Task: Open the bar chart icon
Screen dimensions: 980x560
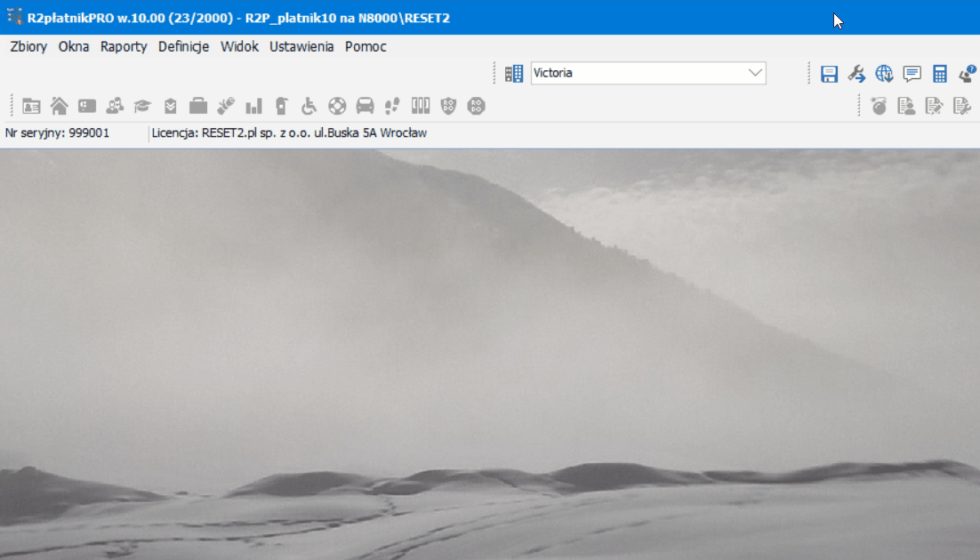Action: [x=253, y=107]
